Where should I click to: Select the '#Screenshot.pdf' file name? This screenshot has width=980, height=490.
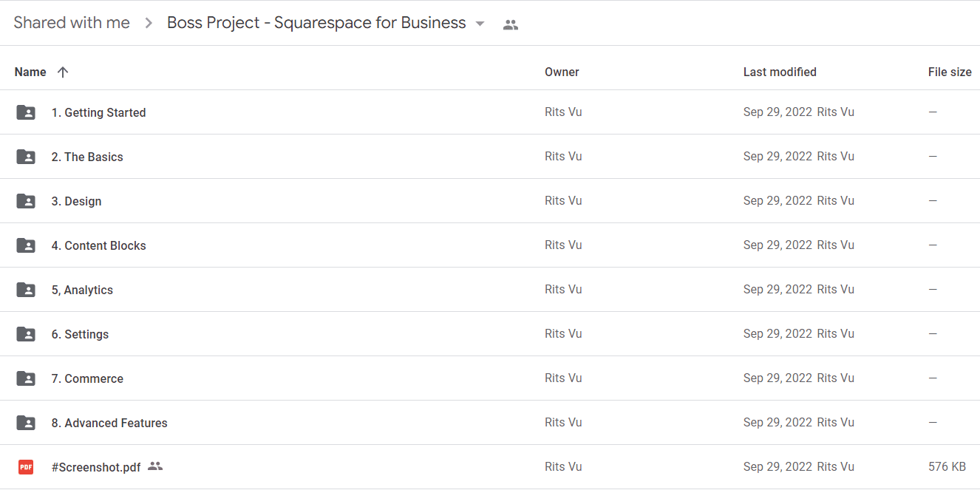(96, 467)
